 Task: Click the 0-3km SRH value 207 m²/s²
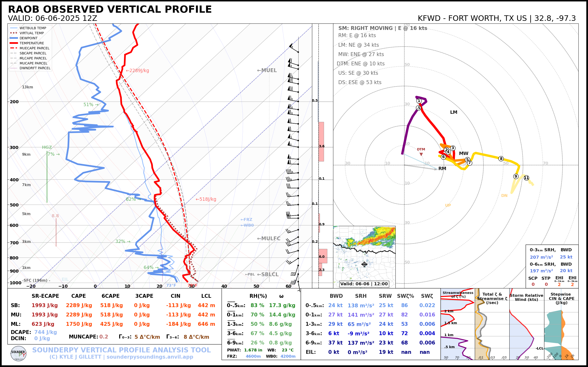point(541,257)
